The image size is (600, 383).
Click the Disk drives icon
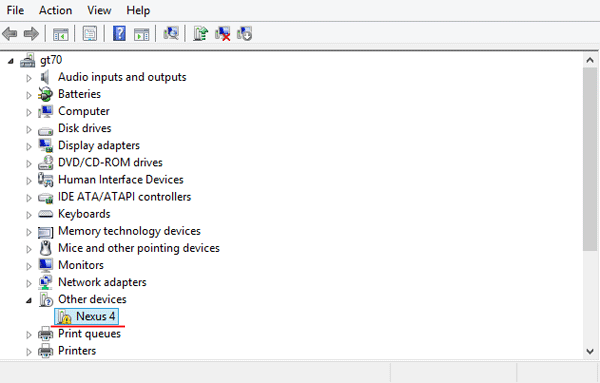[46, 130]
